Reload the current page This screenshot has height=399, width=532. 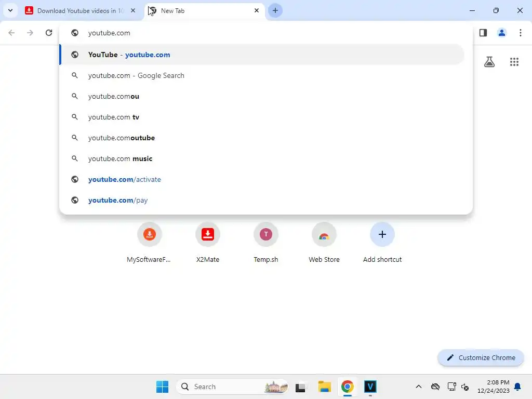49,33
